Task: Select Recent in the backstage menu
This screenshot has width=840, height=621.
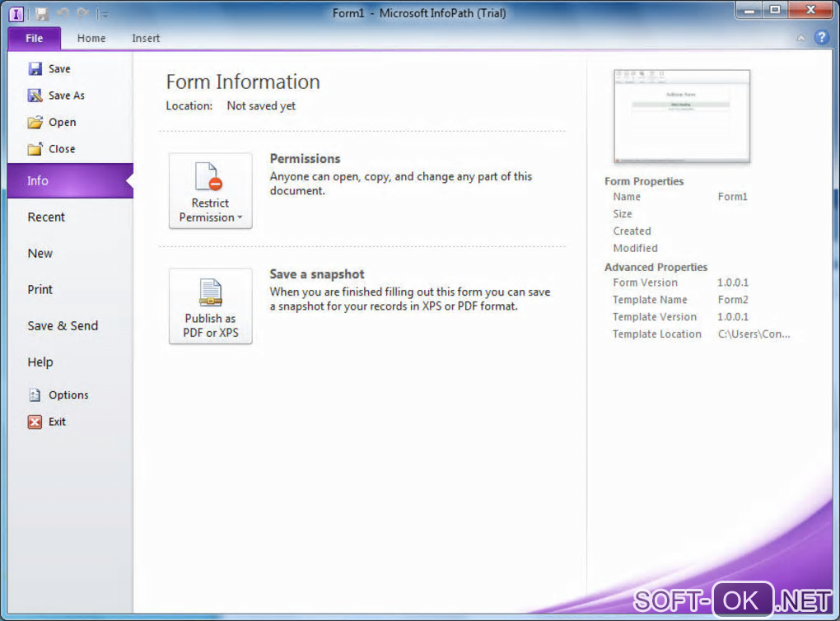Action: pos(46,217)
